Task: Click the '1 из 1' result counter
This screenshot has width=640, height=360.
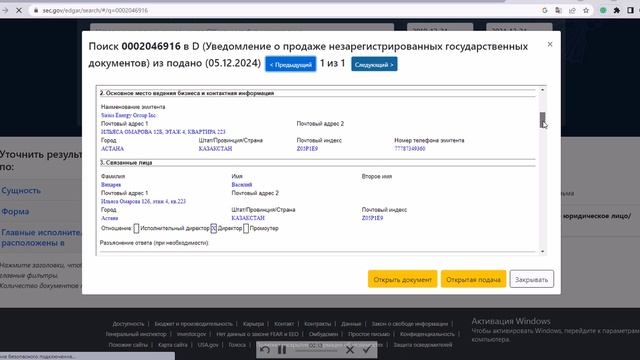Action: [x=333, y=63]
